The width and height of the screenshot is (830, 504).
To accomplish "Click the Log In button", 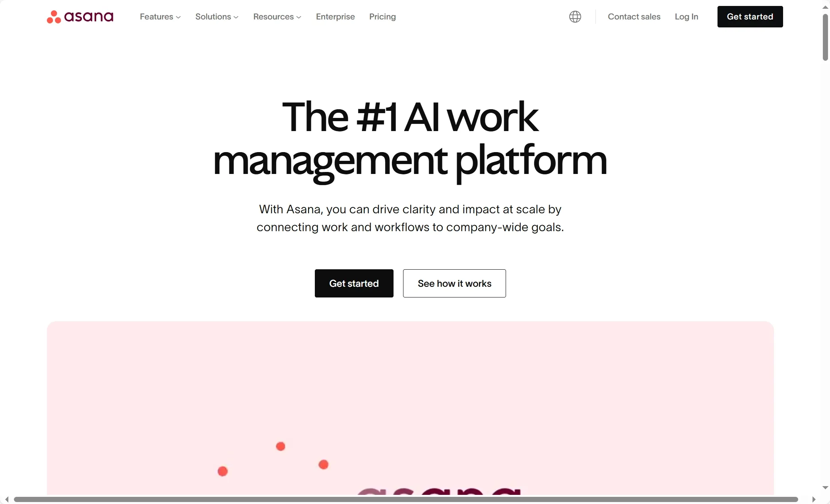I will pos(686,17).
